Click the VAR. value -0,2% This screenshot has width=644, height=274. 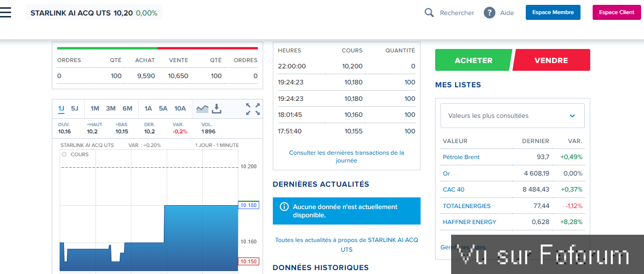point(180,131)
